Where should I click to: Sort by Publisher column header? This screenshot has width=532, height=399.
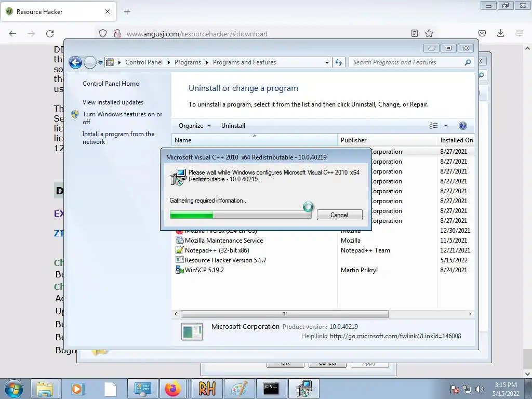(387, 140)
